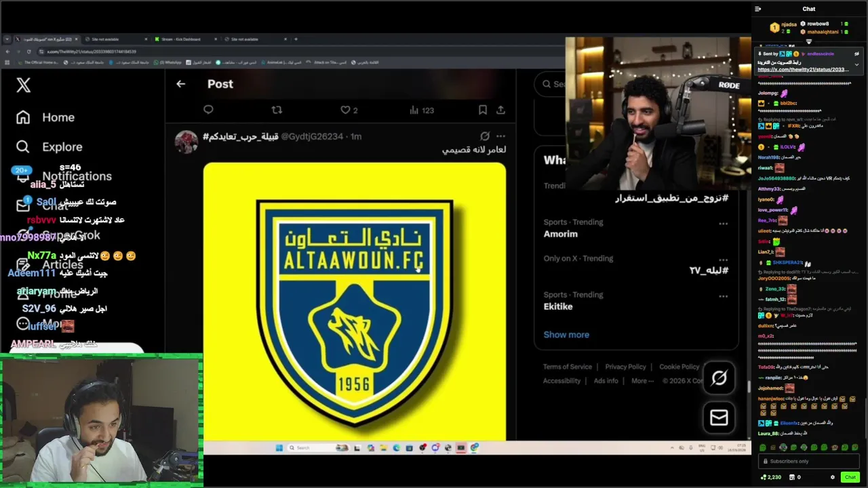Viewport: 868px width, 488px height.
Task: Expand the pinned message chevron
Action: point(856,65)
